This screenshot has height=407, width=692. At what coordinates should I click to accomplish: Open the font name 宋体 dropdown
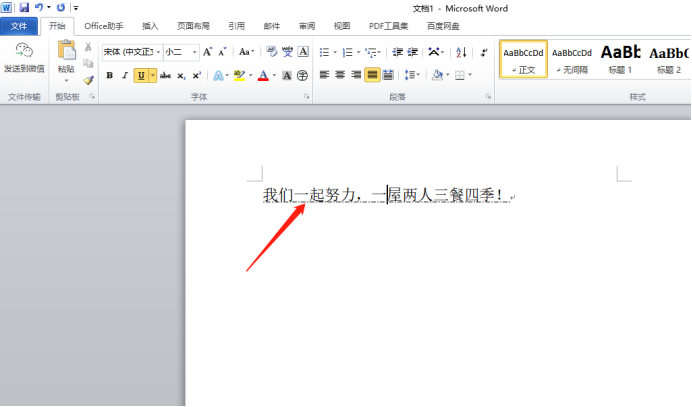tap(158, 53)
